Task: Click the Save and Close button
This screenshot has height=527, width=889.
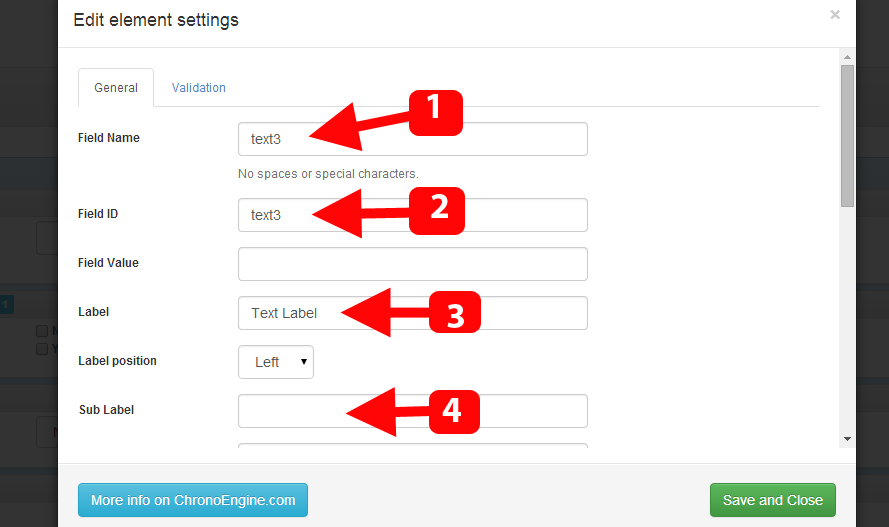Action: [x=772, y=500]
